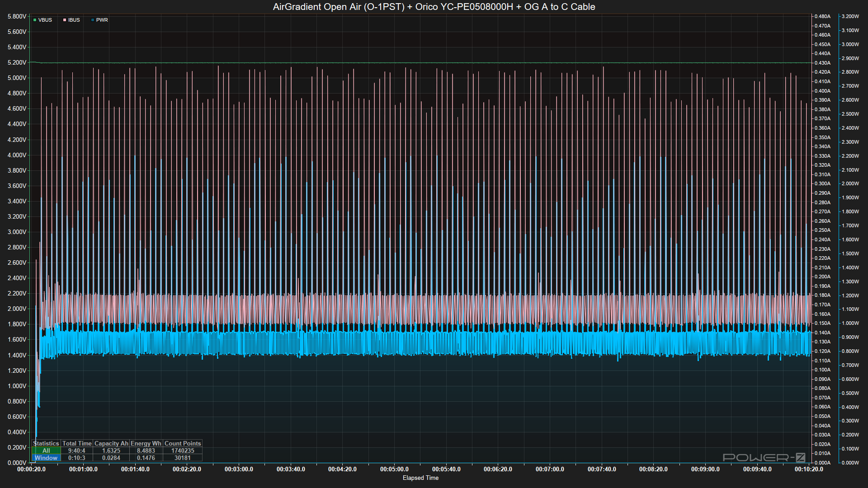Toggle the VBUS series label in legend
The image size is (868, 488).
click(x=45, y=20)
